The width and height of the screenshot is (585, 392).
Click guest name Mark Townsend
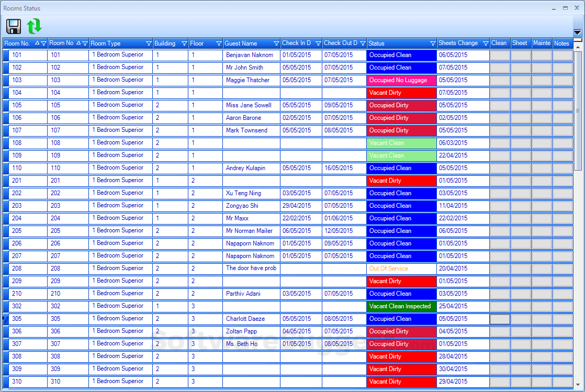(x=246, y=131)
